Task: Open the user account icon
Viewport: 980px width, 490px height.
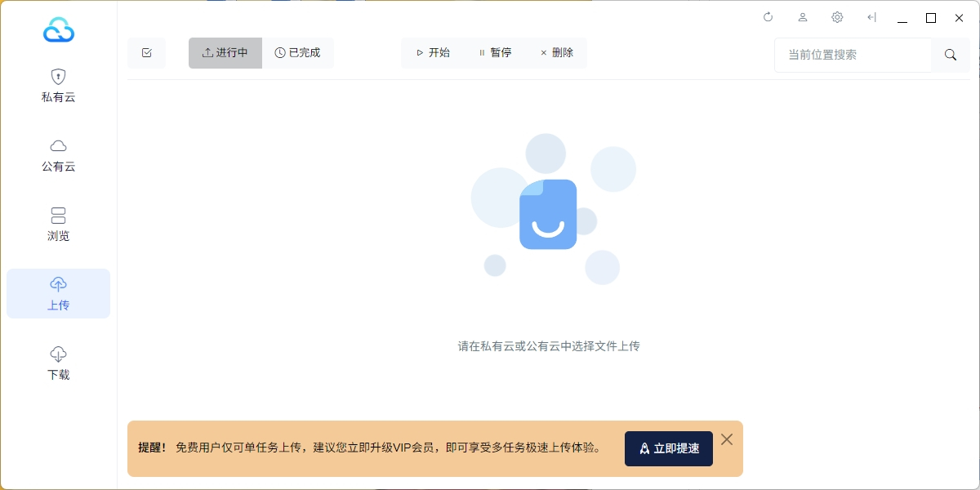Action: (803, 17)
